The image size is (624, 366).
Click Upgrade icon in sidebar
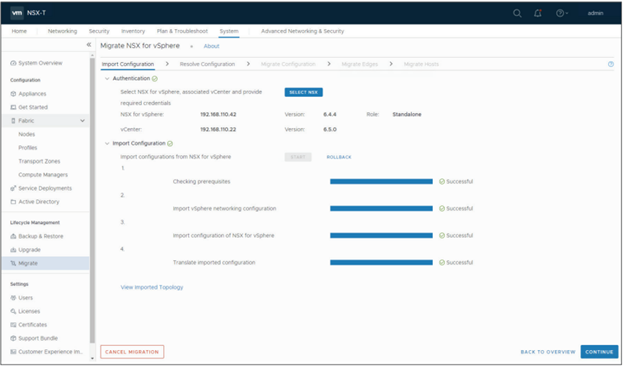point(13,250)
